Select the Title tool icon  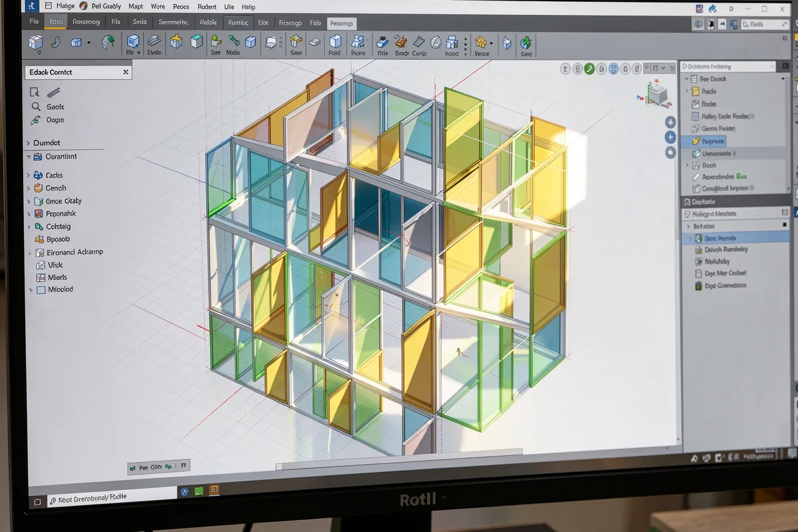383,42
